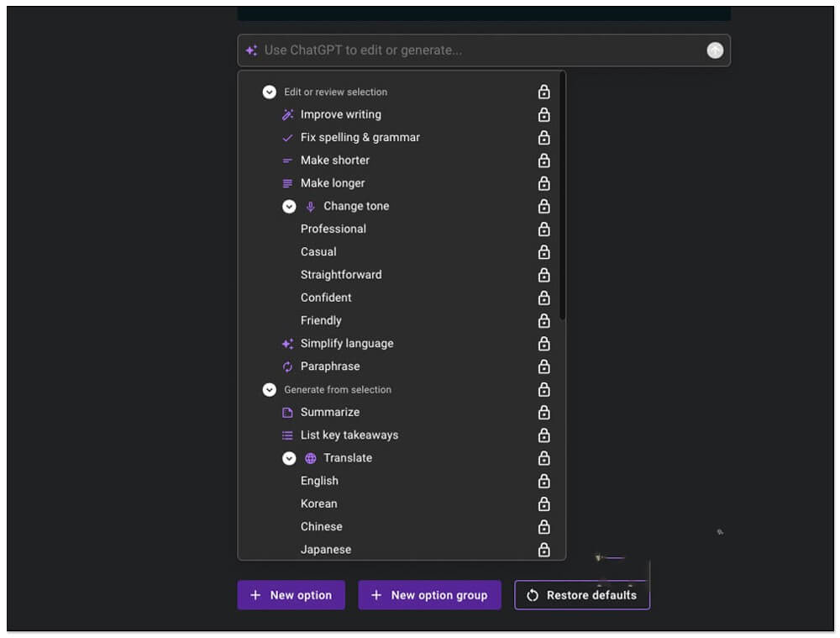This screenshot has width=840, height=638.
Task: Toggle the lock on Chinese
Action: point(543,527)
